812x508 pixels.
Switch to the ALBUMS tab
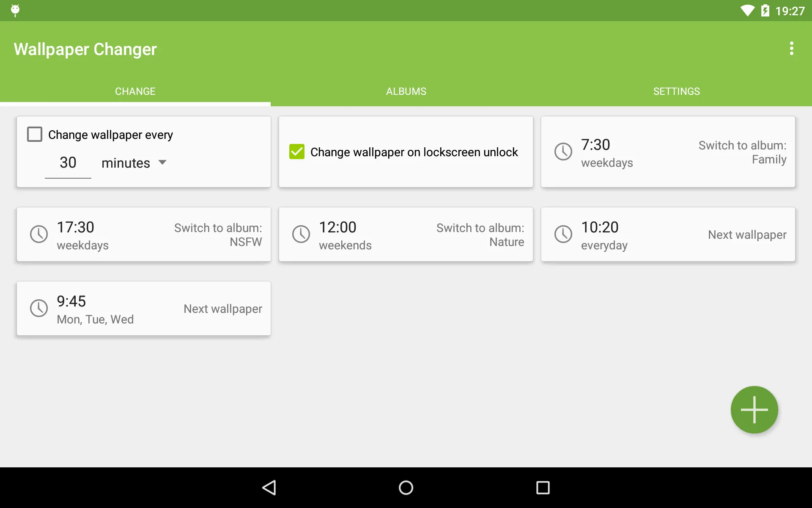pos(406,91)
